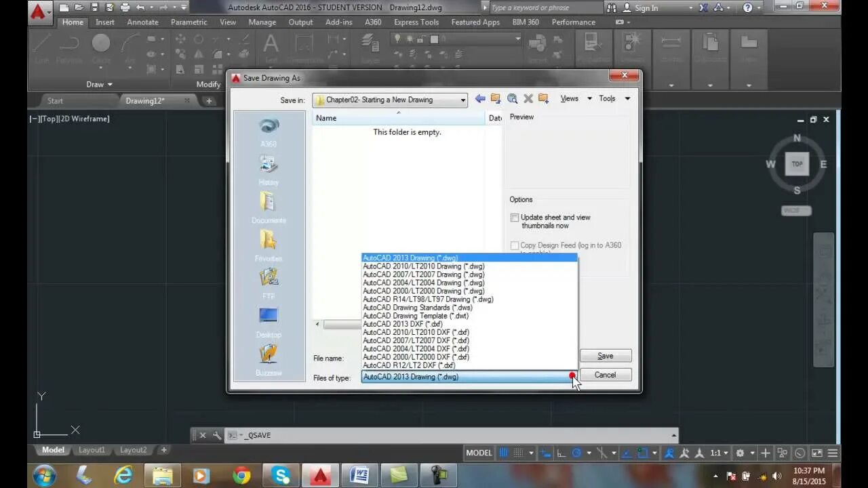The image size is (868, 488).
Task: Toggle MODEL space button in status bar
Action: click(479, 453)
